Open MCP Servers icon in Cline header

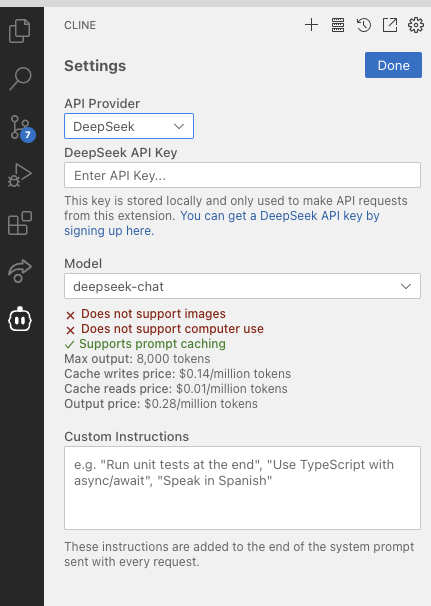point(338,25)
